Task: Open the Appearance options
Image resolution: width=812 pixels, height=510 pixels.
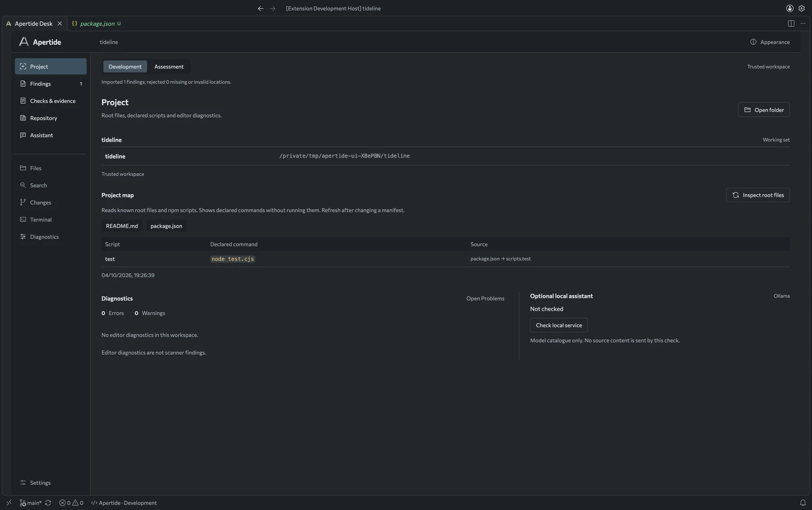Action: [770, 42]
